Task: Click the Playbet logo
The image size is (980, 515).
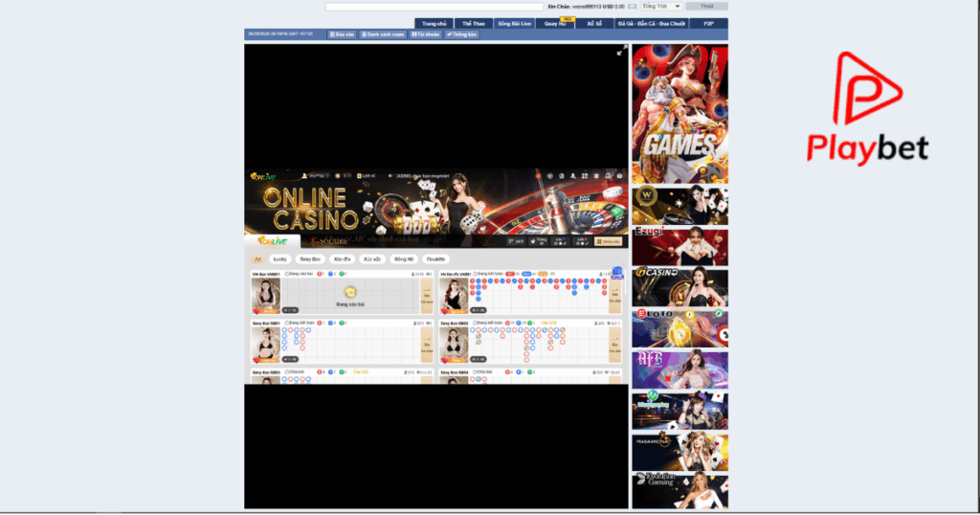Action: click(x=867, y=109)
